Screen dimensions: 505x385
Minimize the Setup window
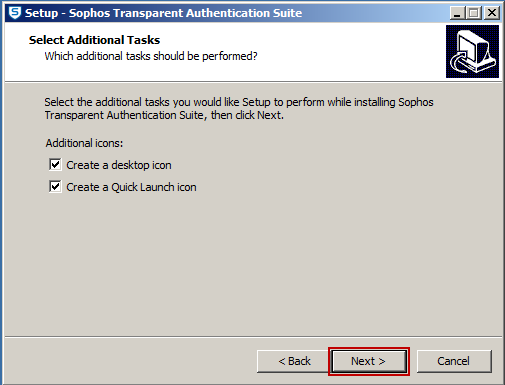click(x=457, y=13)
